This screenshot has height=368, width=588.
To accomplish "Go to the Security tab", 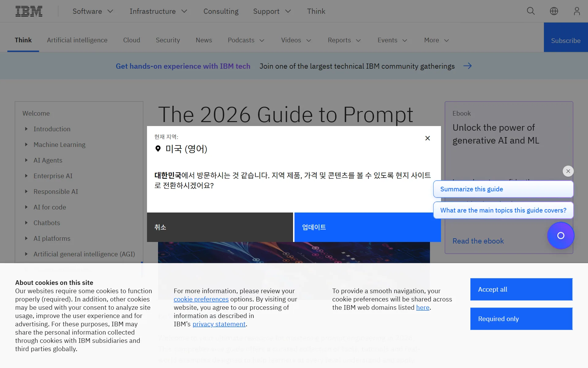I will pyautogui.click(x=168, y=40).
